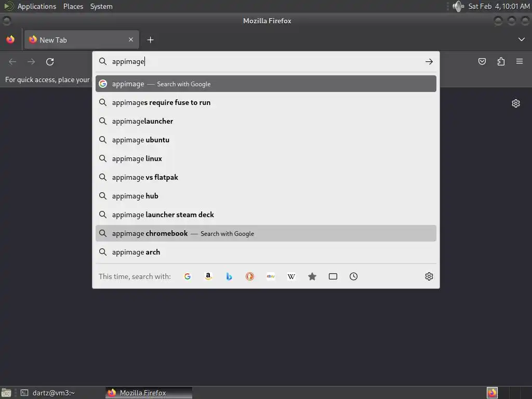Reload the current page

(x=50, y=62)
